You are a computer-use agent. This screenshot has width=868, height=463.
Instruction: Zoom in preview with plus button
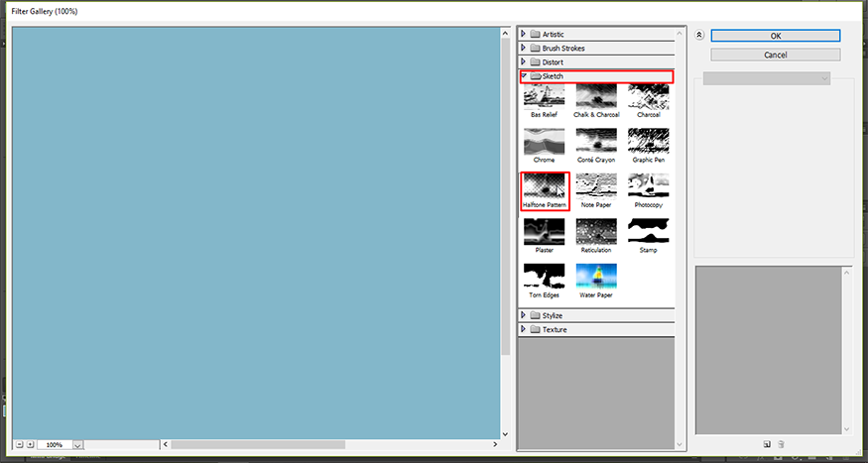pos(30,444)
